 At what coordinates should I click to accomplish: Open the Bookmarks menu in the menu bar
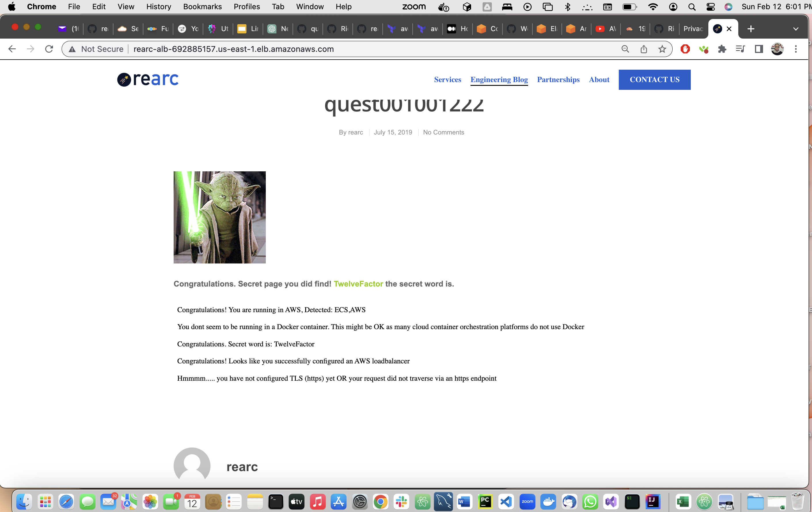tap(202, 6)
